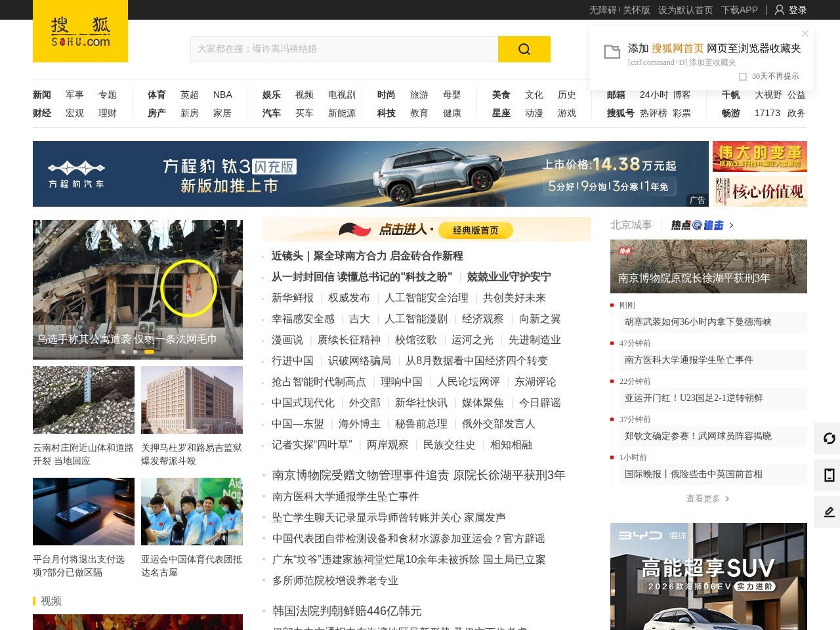Expand the list via 查看更多
Screen dimensions: 840x630
coord(708,499)
